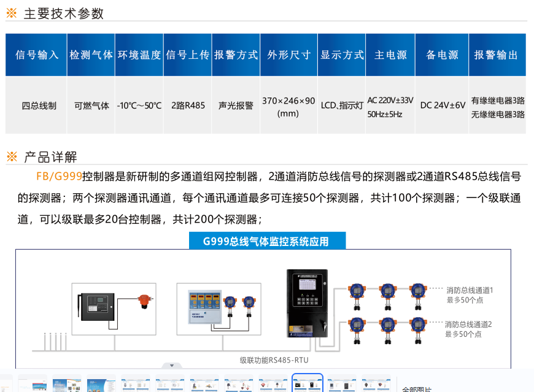This screenshot has width=534, height=392.
Task: Collapse the thumbnail strip with the down arrow
Action: [x=172, y=366]
